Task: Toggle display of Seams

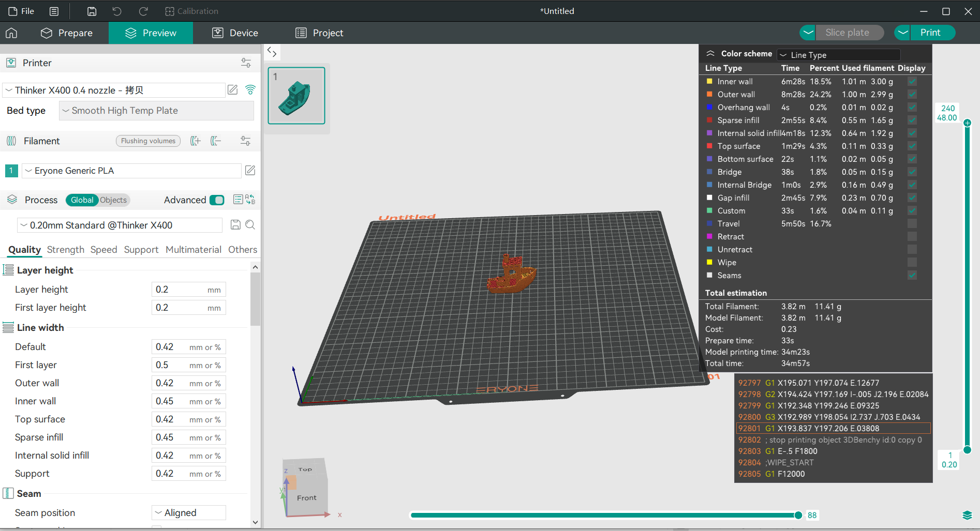Action: coord(912,275)
